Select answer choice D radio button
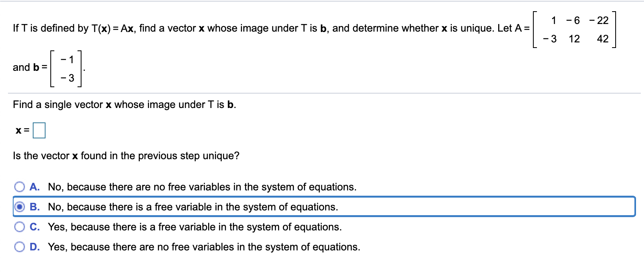This screenshot has height=276, width=644. pos(20,247)
